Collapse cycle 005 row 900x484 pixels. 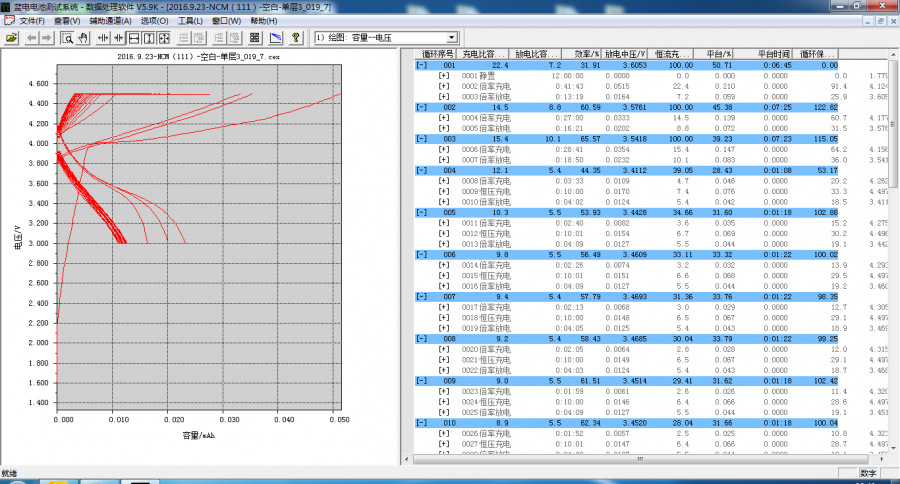point(422,212)
